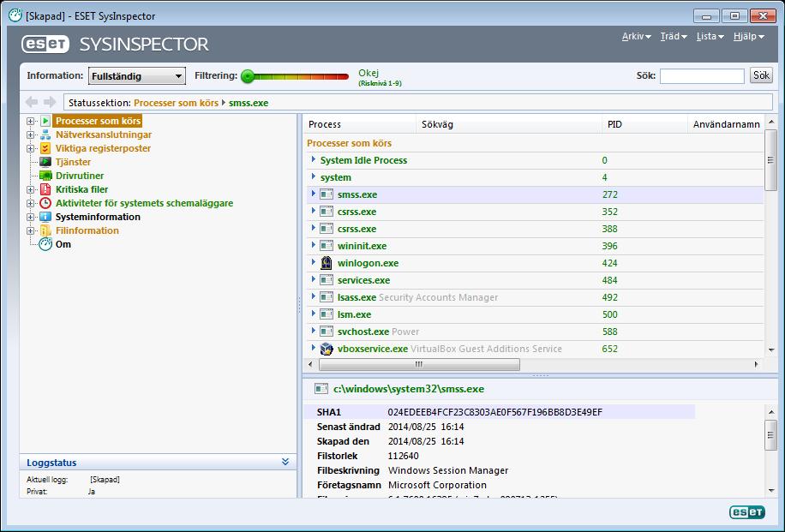The width and height of the screenshot is (785, 532).
Task: Select the csrss.exe row with PID 352
Action: (x=535, y=212)
